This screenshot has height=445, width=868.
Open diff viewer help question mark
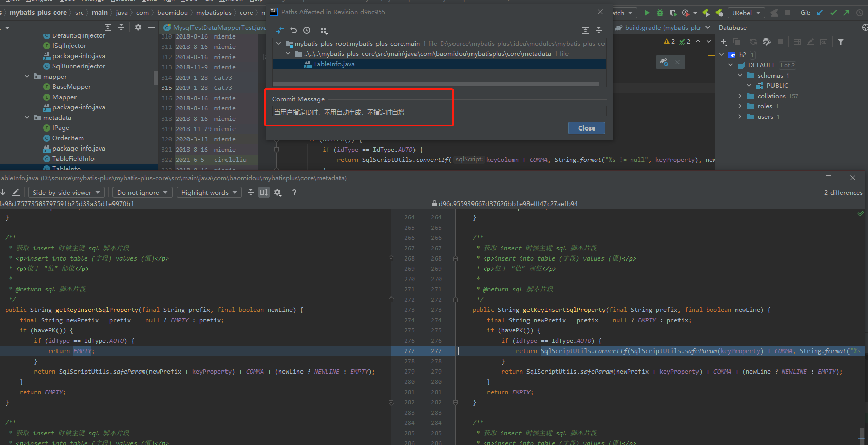[294, 192]
